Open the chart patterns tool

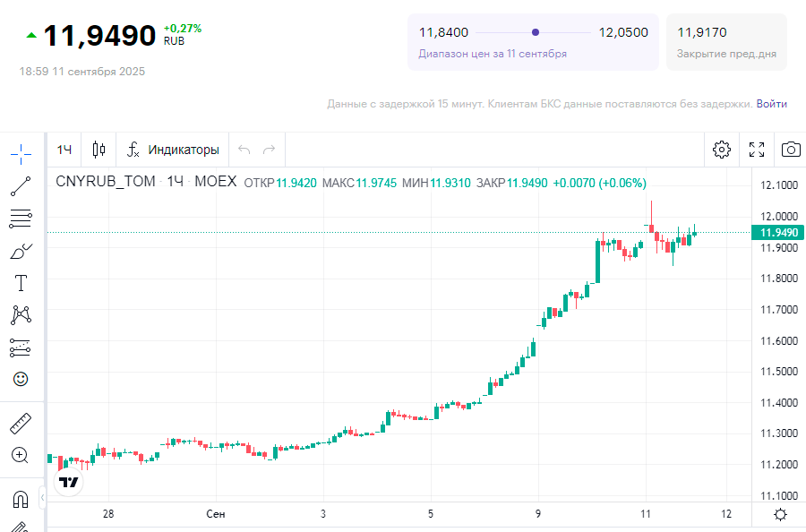click(21, 314)
